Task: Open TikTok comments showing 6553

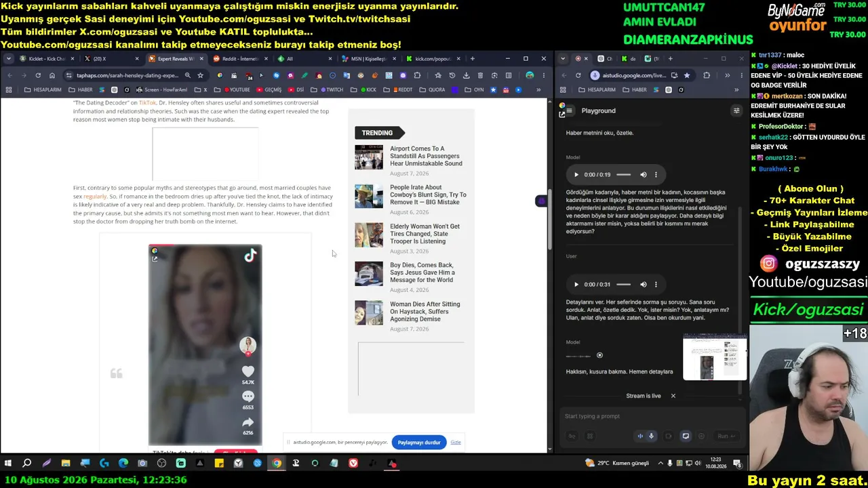Action: (x=248, y=396)
